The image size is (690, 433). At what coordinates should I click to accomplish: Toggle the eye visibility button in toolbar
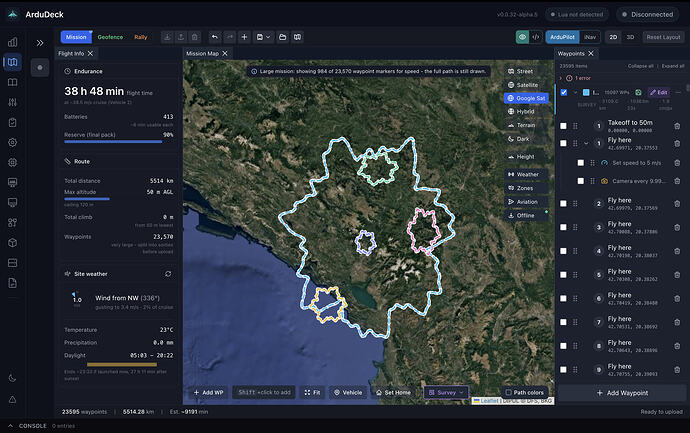coord(522,37)
